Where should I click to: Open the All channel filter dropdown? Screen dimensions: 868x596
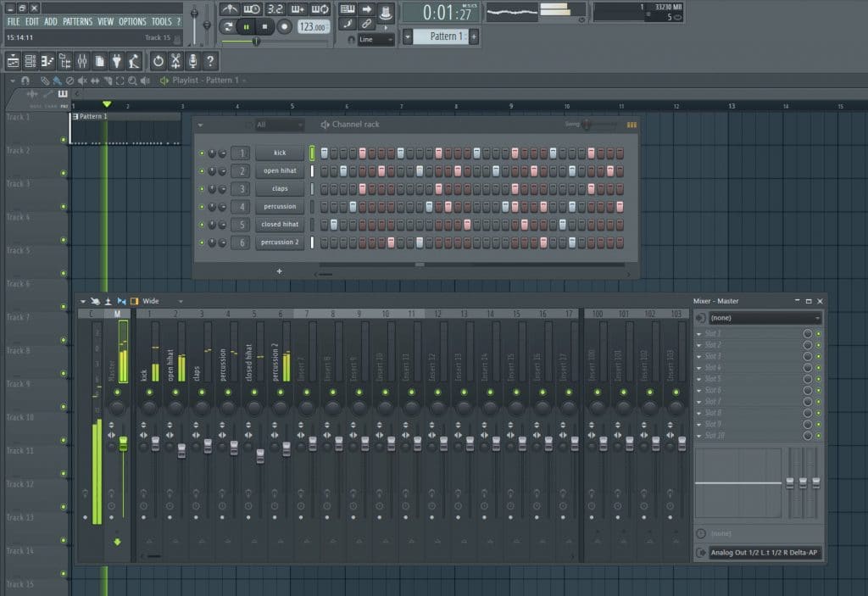pos(278,125)
